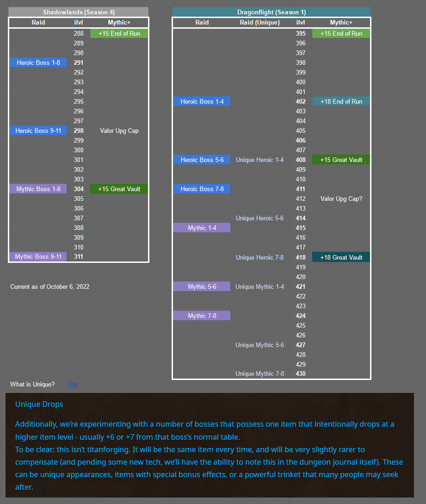Select the Shadowlands (Season 4) title header
The height and width of the screenshot is (504, 426).
[x=79, y=12]
